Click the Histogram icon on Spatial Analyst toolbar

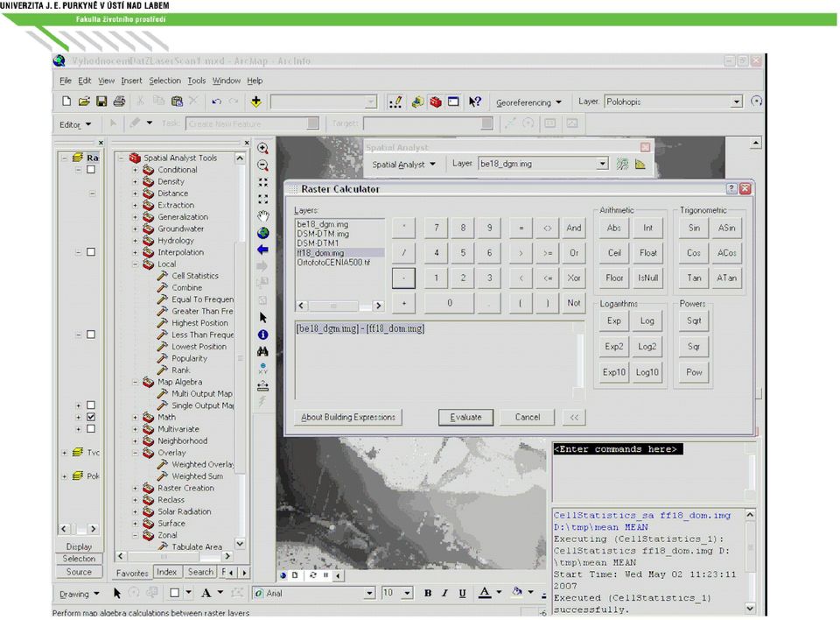[x=640, y=164]
